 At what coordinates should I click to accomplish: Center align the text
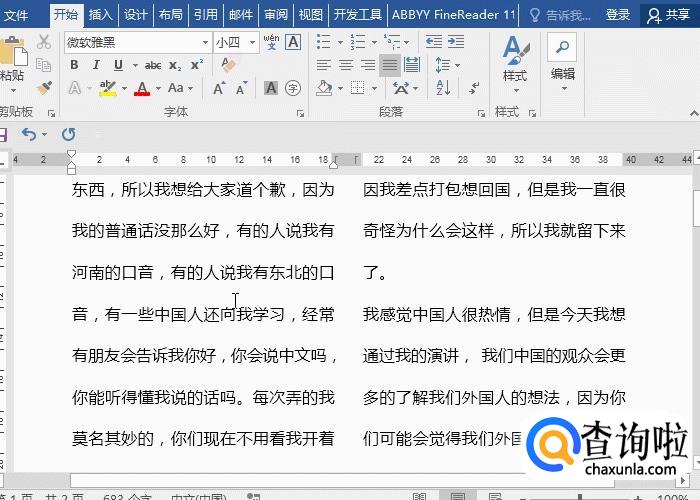(346, 65)
